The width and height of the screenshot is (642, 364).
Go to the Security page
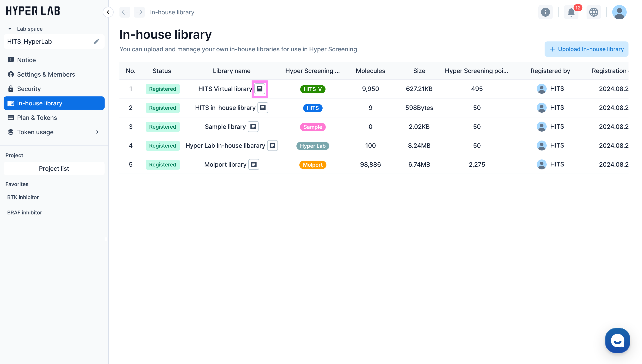click(29, 89)
